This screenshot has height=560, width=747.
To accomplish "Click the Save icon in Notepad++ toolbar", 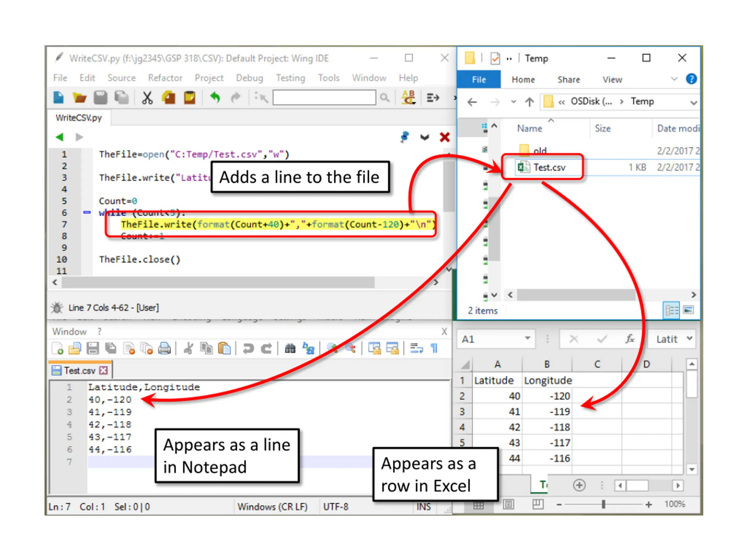I will (92, 348).
